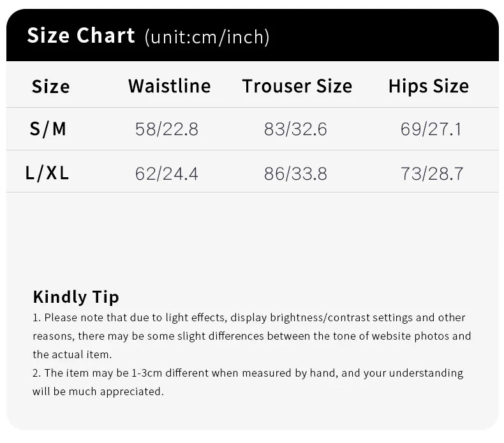Screen dimensions: 504x443
Task: Click the Trouser Size column header
Action: pyautogui.click(x=297, y=86)
